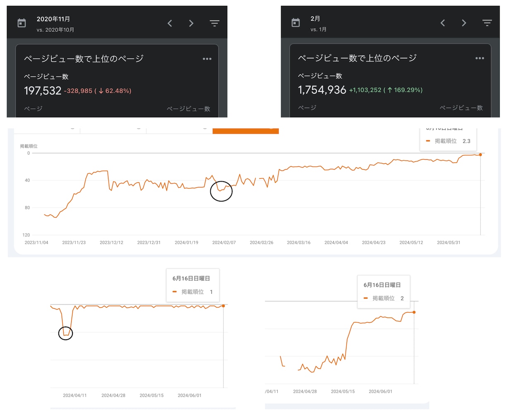The image size is (505, 420).
Task: Click ページ column header in 2020年11月 card
Action: pos(33,108)
